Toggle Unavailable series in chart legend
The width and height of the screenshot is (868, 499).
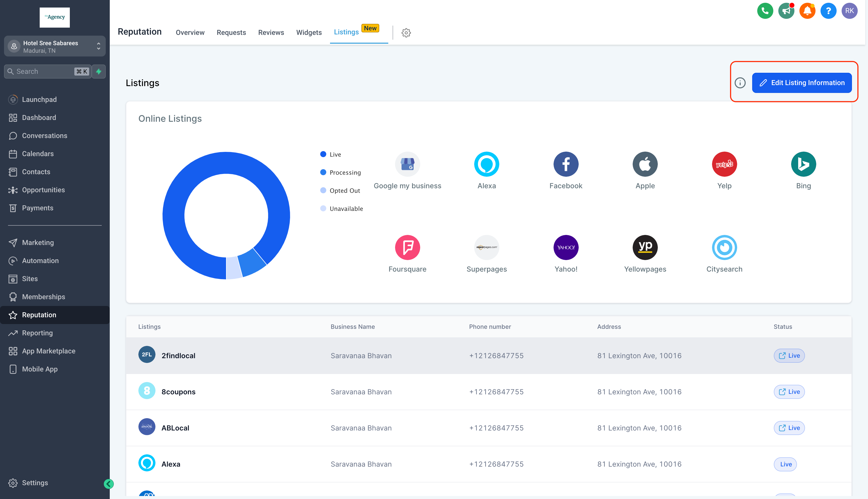pos(341,209)
